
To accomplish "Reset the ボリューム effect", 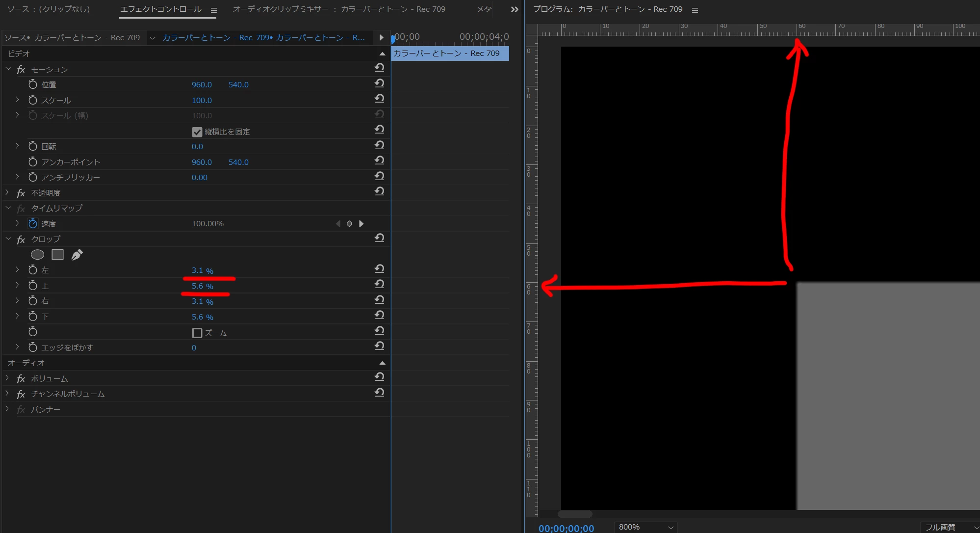I will pyautogui.click(x=379, y=377).
